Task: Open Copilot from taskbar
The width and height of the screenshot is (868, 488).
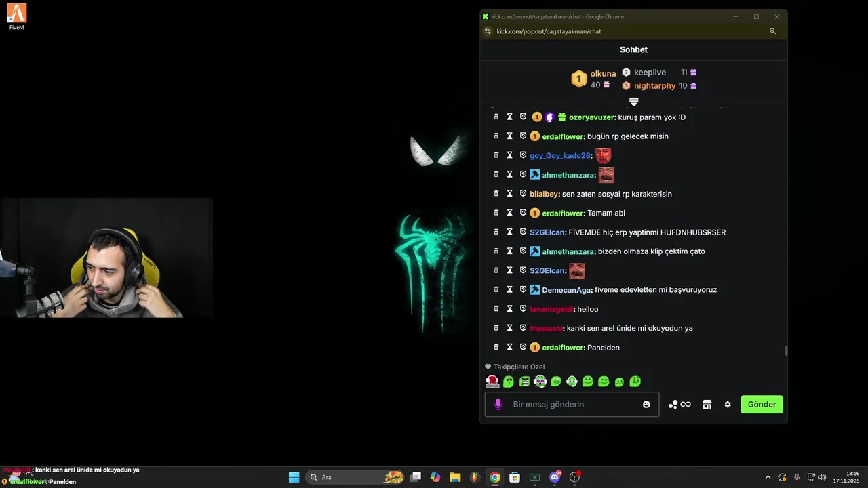Action: pos(435,477)
